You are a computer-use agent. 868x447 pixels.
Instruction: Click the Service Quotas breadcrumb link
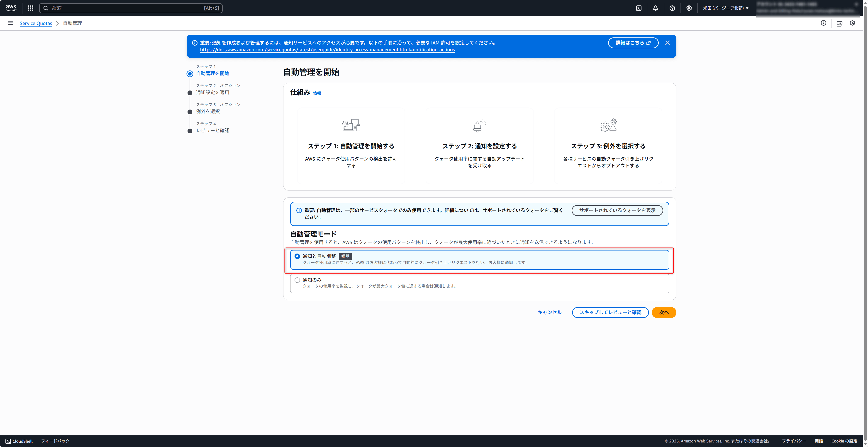point(36,23)
